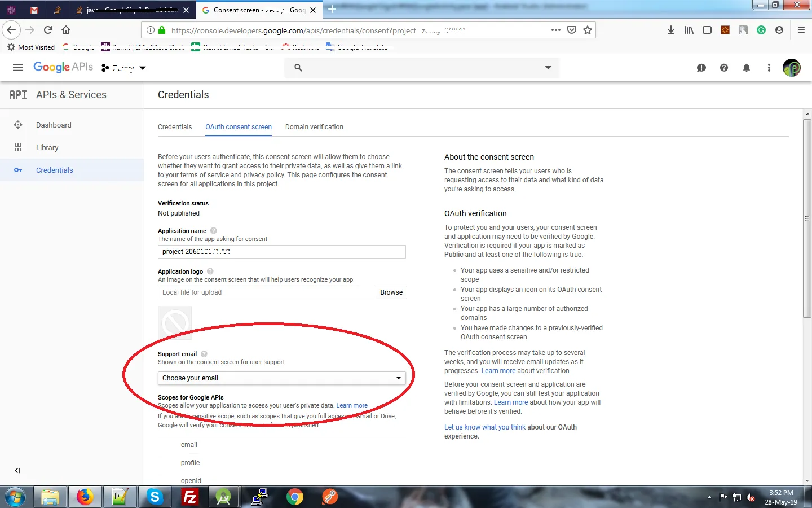The image size is (812, 508).
Task: Open the Firefox downloads panel
Action: point(671,30)
